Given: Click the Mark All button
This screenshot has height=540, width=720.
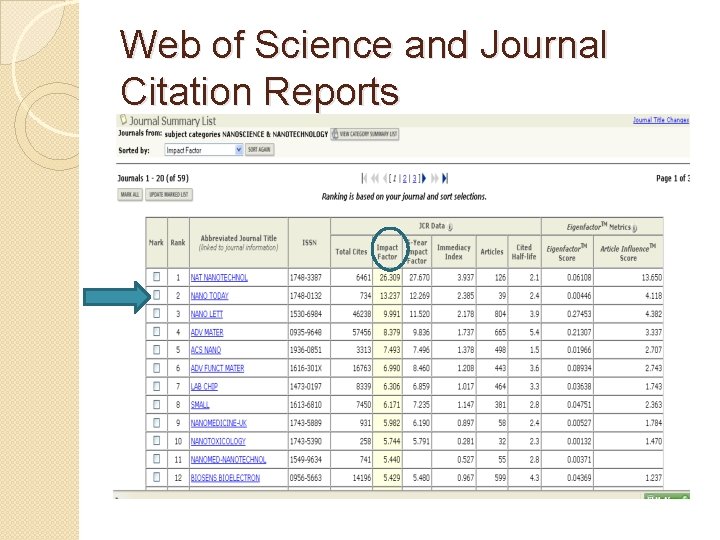Looking at the screenshot, I should 130,195.
